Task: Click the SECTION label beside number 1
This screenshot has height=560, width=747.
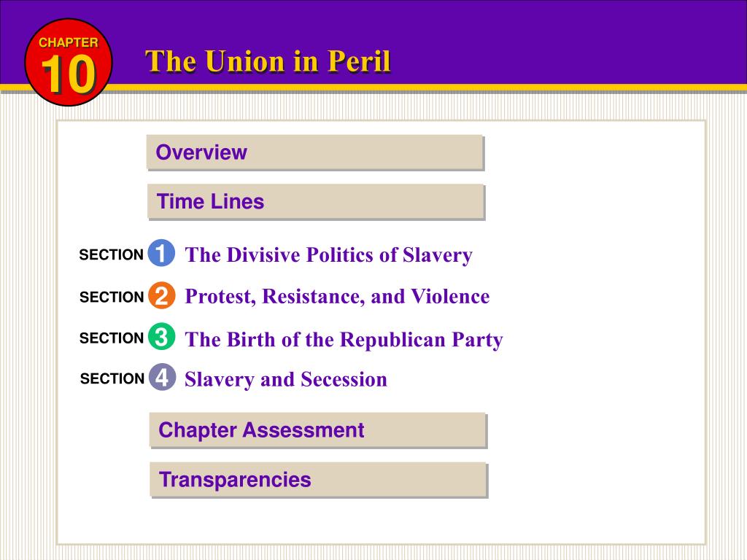Action: click(x=112, y=254)
